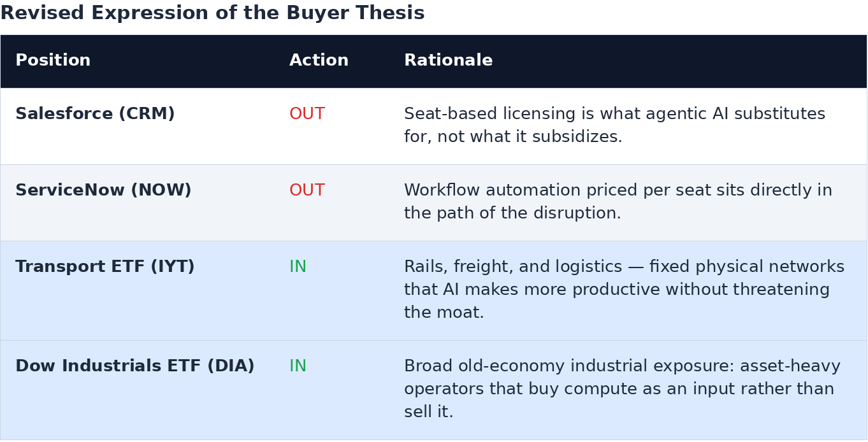Click 'sell it.' text in DIA row

click(x=429, y=413)
